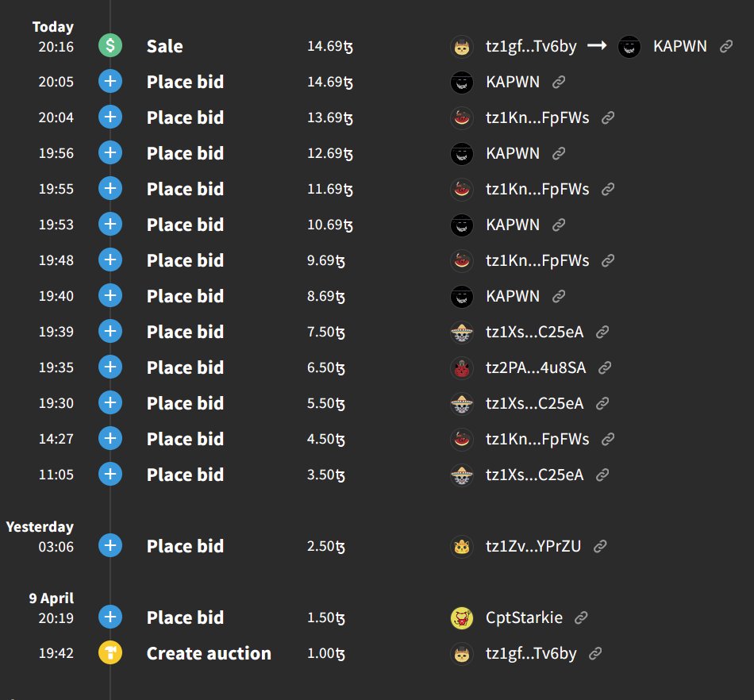Click CptStarkie's yellow avatar
Screen dimensions: 754x700
pyautogui.click(x=462, y=617)
